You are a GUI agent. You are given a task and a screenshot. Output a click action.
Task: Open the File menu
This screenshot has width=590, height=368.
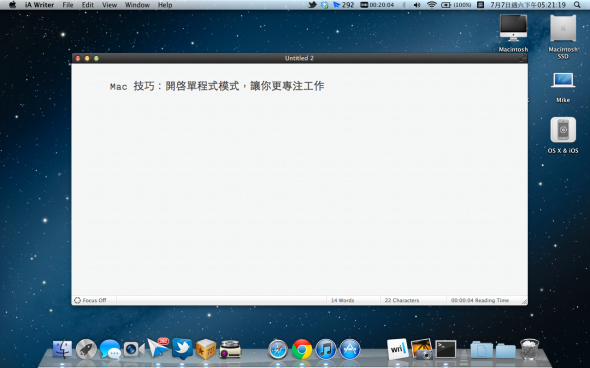click(68, 5)
